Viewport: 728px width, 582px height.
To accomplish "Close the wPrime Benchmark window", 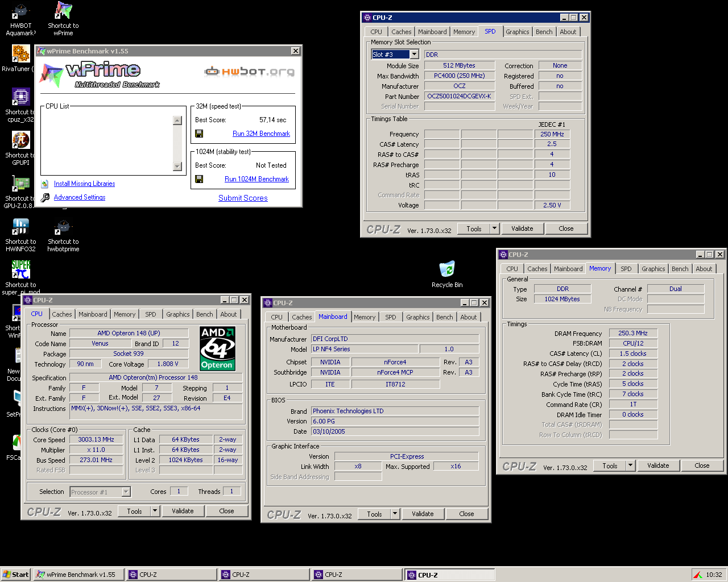I will tap(296, 51).
